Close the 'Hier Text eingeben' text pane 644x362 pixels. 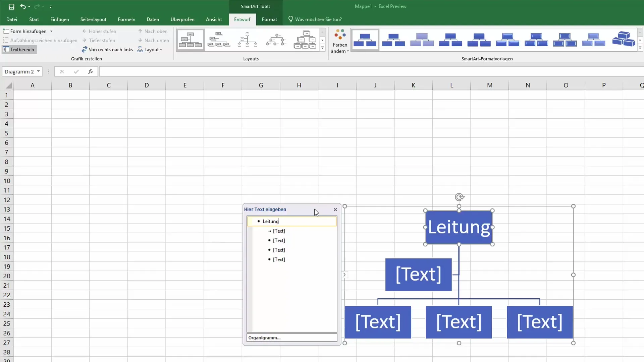[335, 209]
